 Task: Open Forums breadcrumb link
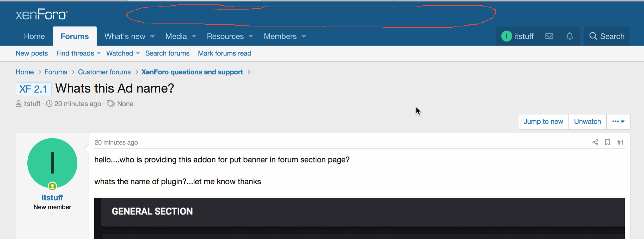(56, 72)
